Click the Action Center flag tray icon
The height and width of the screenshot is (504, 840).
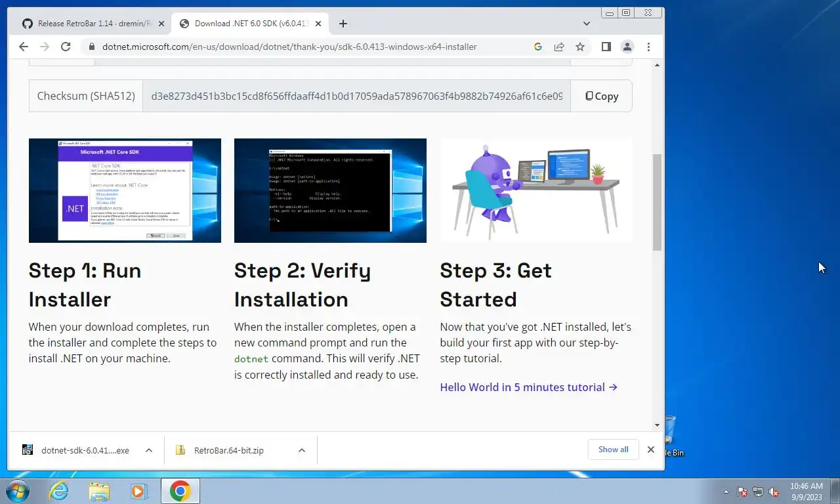click(x=742, y=492)
